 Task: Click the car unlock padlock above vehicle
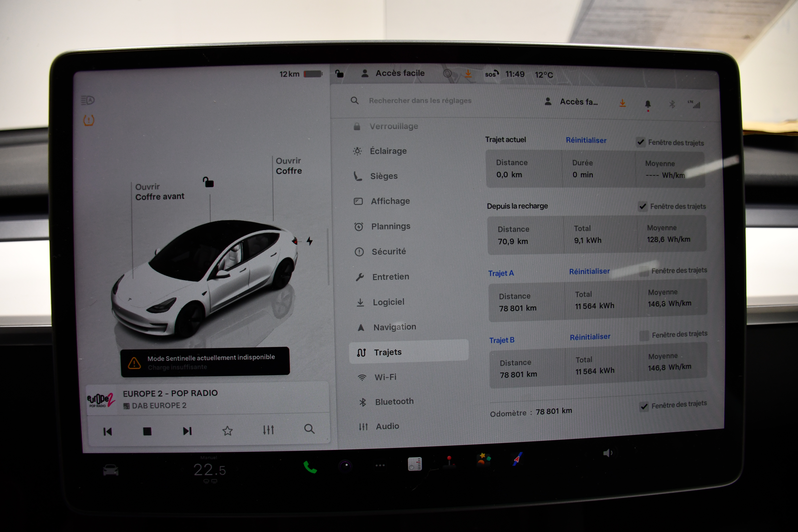(x=208, y=183)
